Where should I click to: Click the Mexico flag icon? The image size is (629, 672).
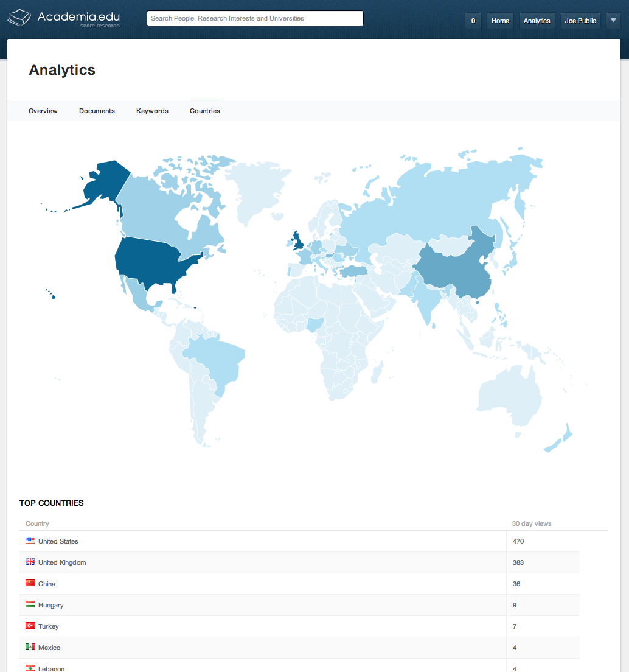30,647
